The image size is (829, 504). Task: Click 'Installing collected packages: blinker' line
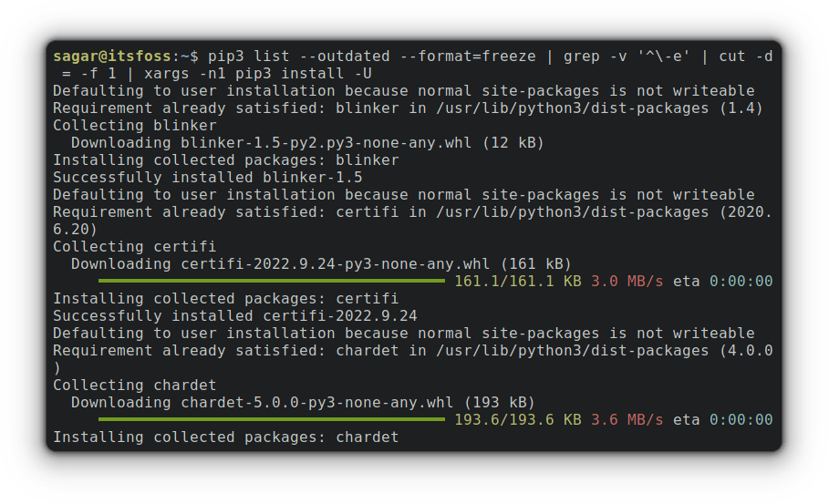pyautogui.click(x=225, y=160)
